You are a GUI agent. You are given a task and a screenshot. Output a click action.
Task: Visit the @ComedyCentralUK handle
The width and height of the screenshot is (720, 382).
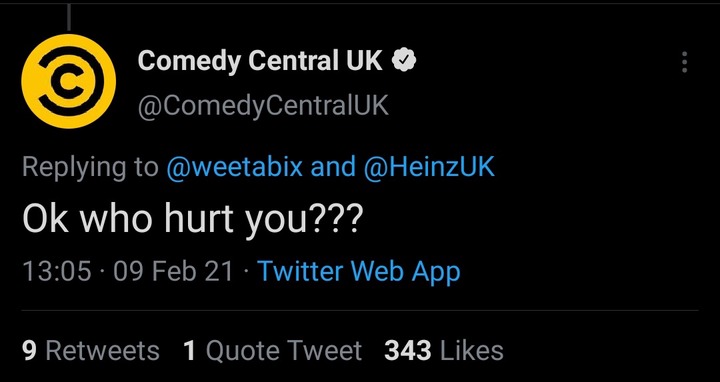pos(263,106)
